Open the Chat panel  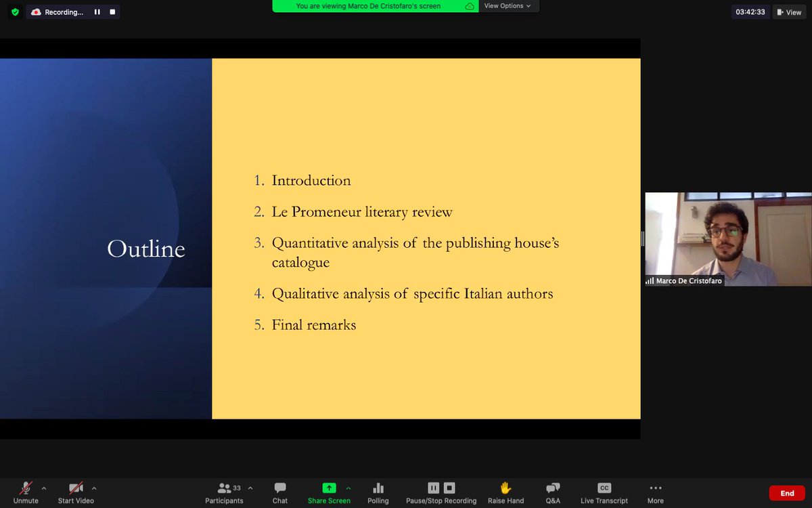[x=280, y=492]
